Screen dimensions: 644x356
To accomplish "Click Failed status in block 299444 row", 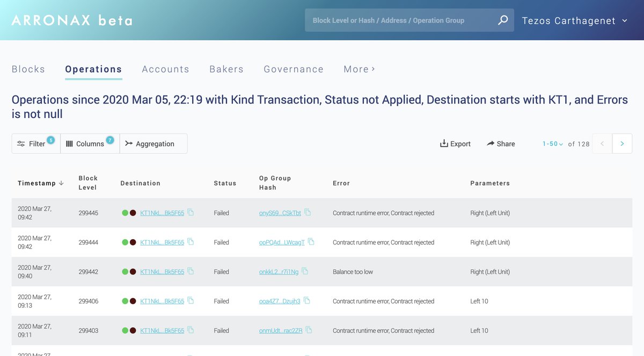I will click(x=221, y=242).
